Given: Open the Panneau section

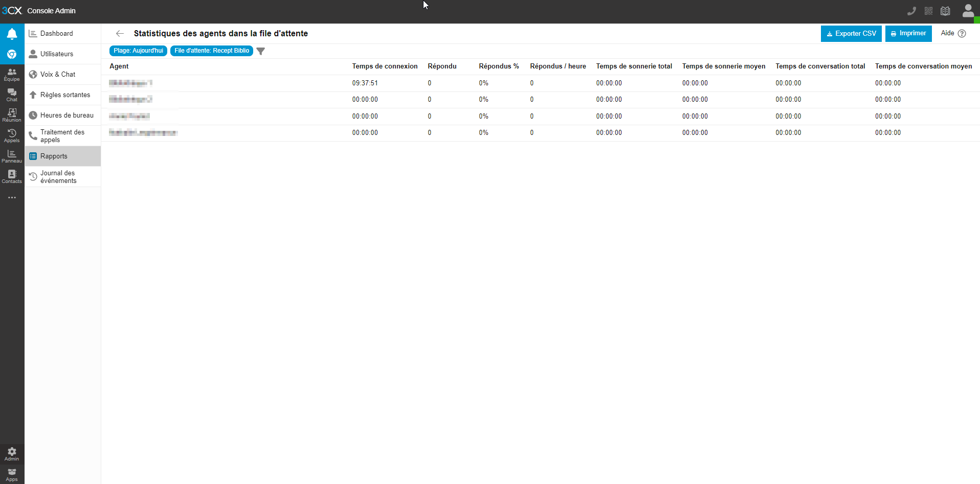Looking at the screenshot, I should tap(12, 156).
